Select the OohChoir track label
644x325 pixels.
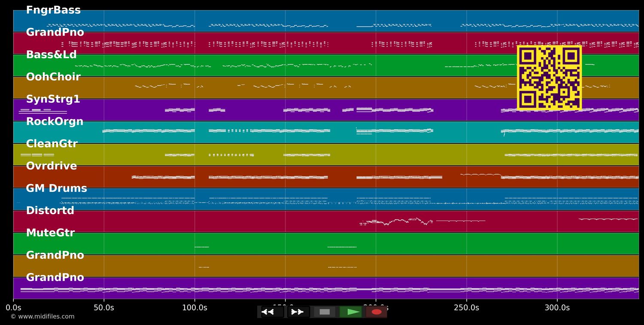54,77
